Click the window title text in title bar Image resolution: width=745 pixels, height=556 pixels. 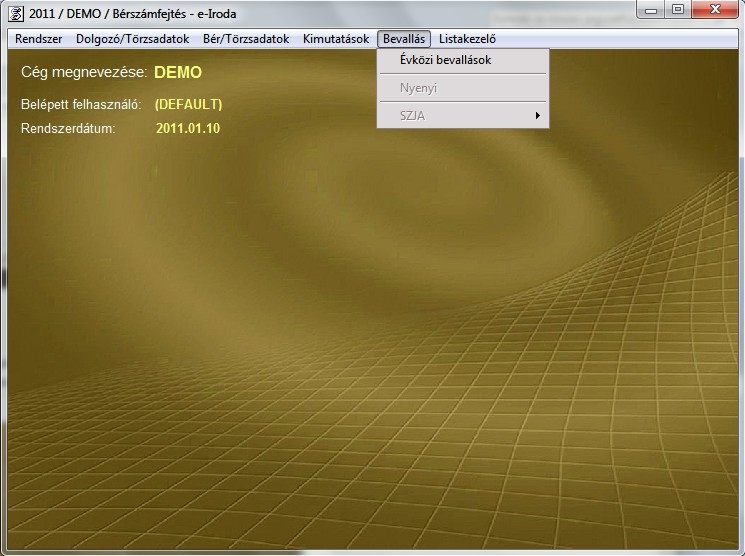(x=130, y=13)
